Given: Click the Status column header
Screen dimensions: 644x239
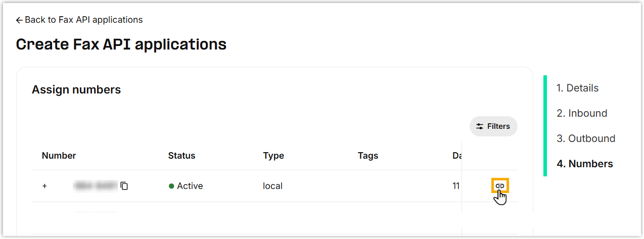Looking at the screenshot, I should coord(181,156).
